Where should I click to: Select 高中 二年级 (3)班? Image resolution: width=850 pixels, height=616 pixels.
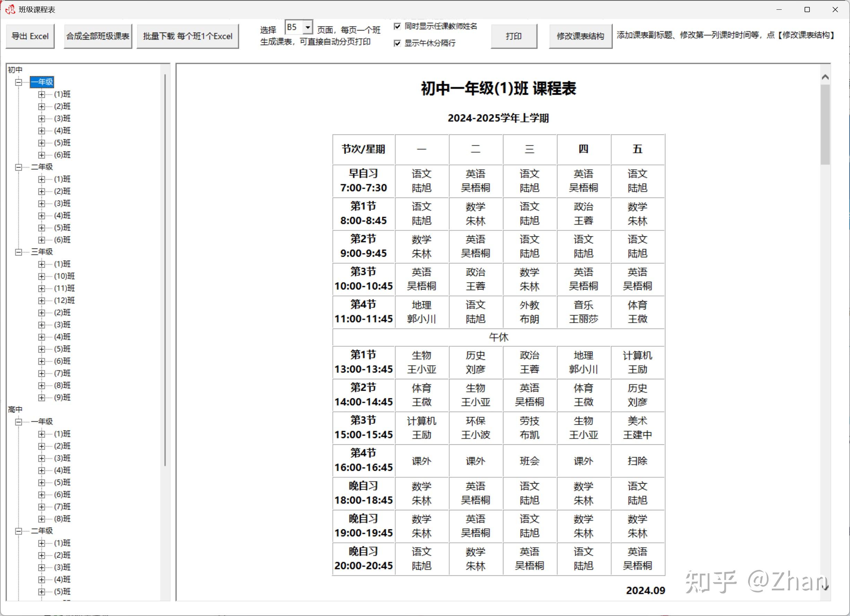[x=62, y=567]
